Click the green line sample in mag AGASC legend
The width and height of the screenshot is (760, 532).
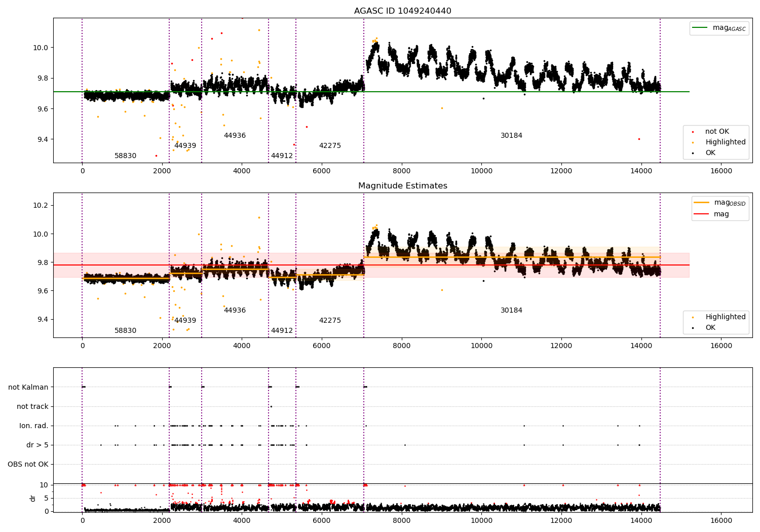[x=700, y=28]
